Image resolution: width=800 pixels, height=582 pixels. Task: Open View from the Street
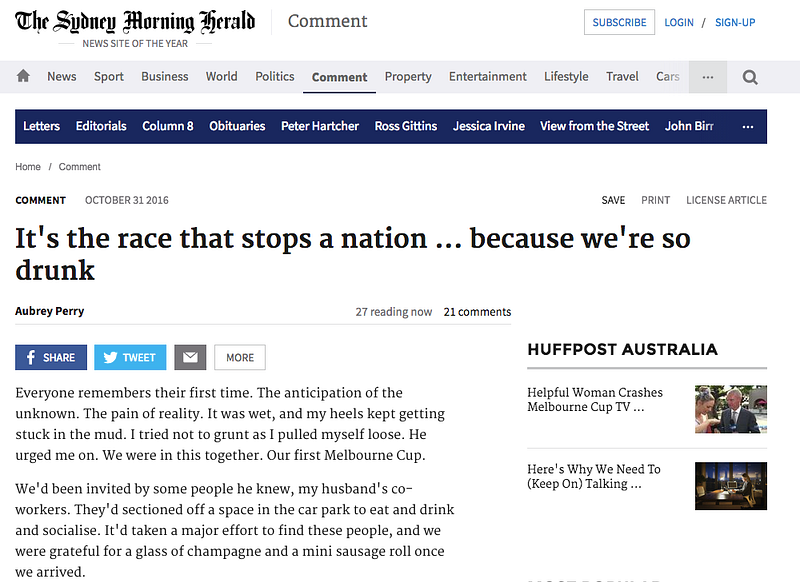594,126
